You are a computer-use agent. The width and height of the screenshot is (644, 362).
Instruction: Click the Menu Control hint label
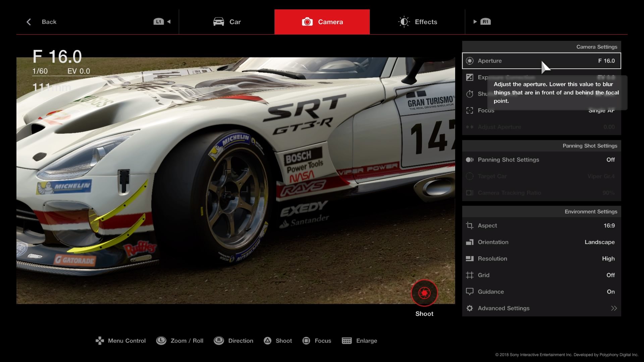click(x=127, y=341)
